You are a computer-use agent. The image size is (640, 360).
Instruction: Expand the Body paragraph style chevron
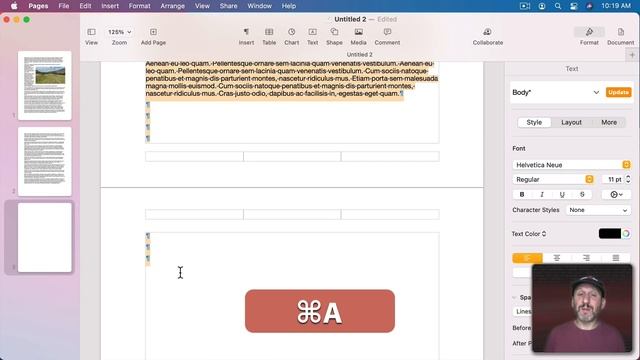[596, 93]
